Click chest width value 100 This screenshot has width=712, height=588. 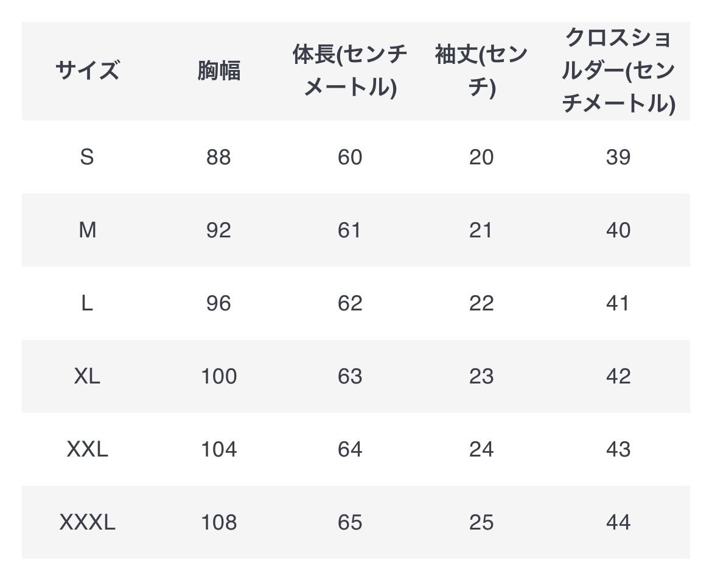point(218,376)
